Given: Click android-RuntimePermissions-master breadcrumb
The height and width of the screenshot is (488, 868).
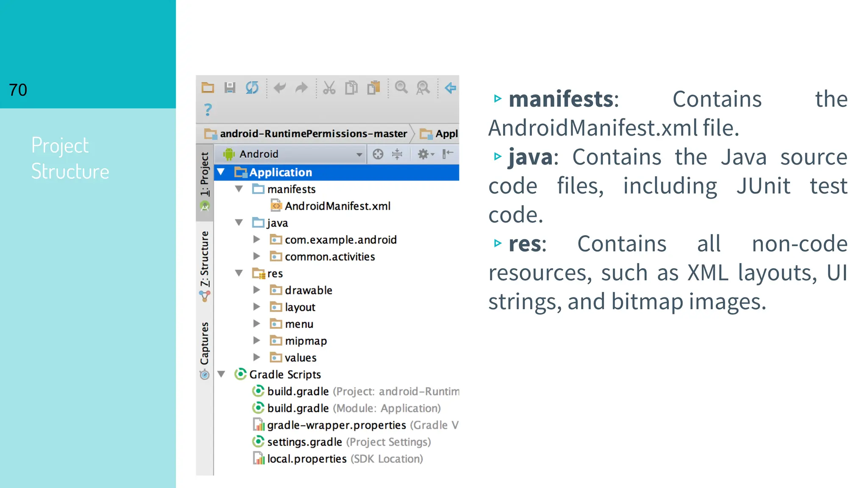Looking at the screenshot, I should point(306,134).
